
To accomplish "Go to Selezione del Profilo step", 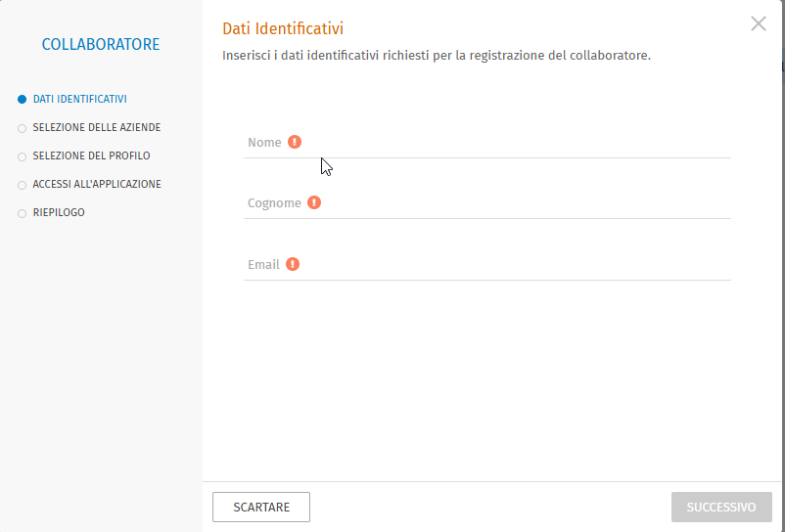I will 92,156.
